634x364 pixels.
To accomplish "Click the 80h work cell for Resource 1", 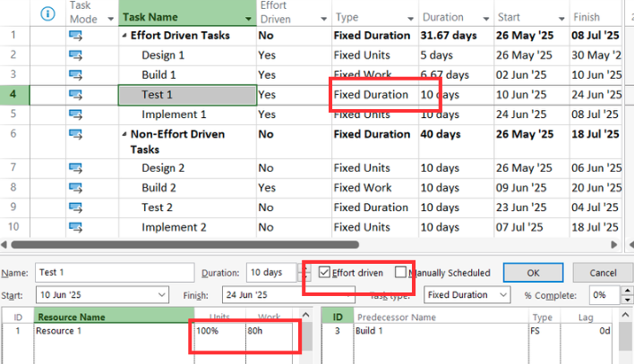I will [269, 331].
